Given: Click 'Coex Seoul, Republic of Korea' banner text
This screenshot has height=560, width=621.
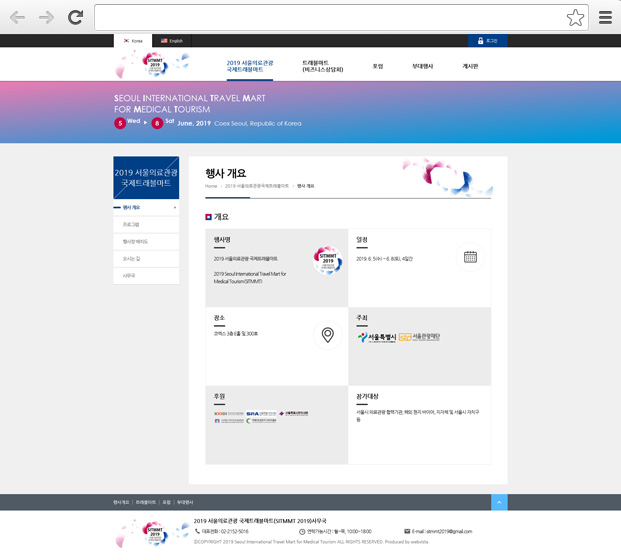Looking at the screenshot, I should pos(258,124).
